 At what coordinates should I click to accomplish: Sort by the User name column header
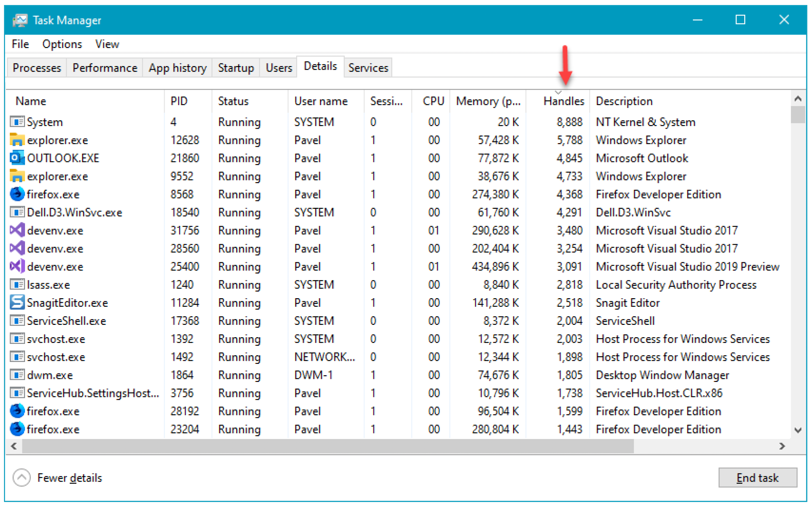coord(326,101)
